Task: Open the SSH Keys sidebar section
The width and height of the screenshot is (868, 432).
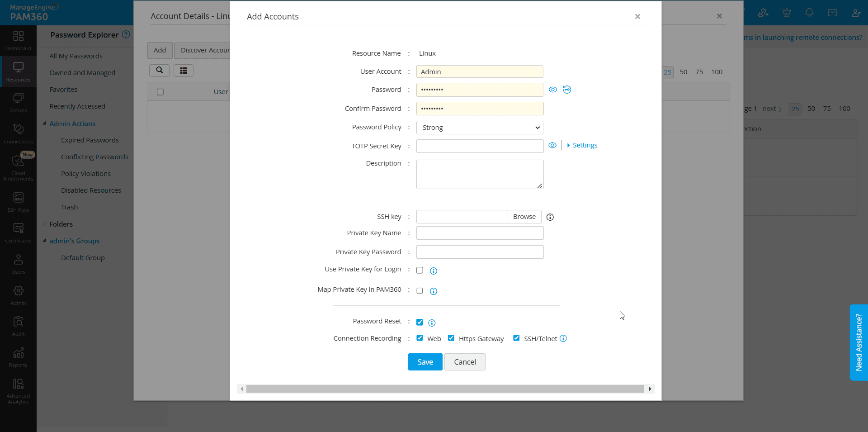Action: [18, 202]
